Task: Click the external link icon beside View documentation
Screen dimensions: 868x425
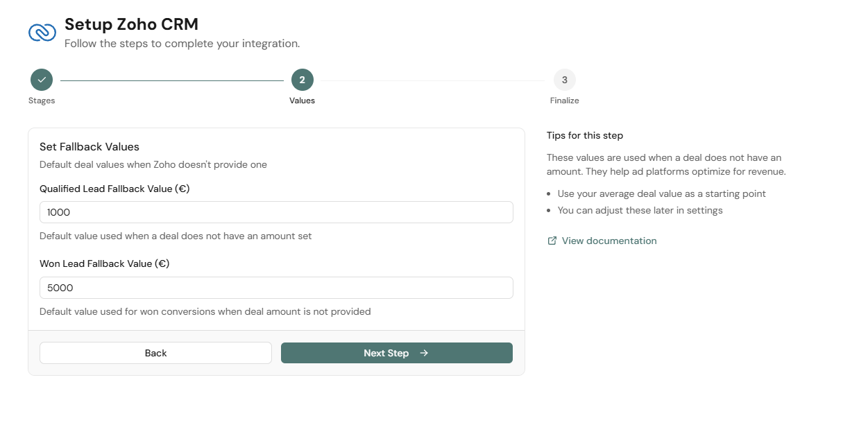Action: [x=552, y=240]
